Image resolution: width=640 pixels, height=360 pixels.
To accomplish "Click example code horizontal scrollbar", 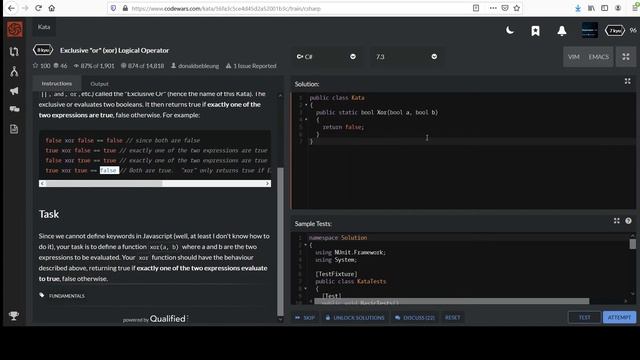I will pos(104,183).
